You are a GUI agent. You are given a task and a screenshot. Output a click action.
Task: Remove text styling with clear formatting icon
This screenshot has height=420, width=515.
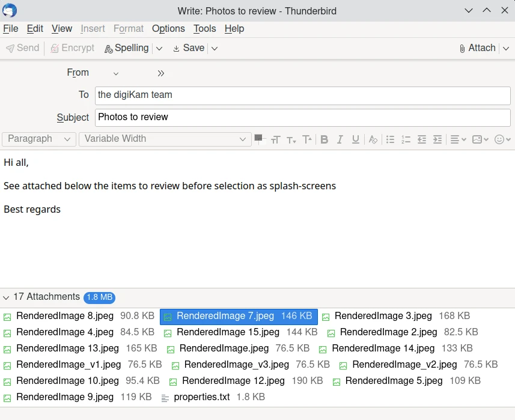(373, 139)
